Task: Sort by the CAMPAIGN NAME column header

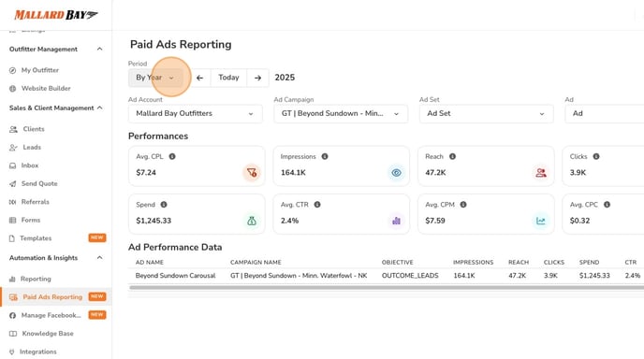Action: [256, 262]
